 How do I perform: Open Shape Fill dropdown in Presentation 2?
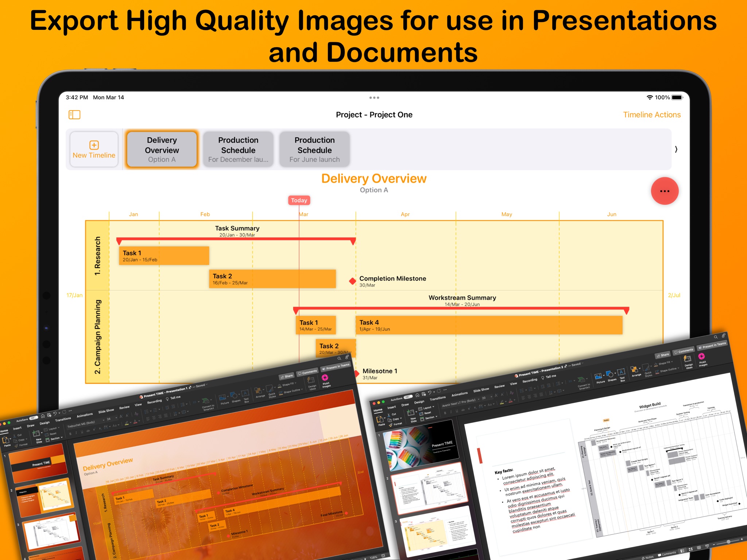(x=664, y=363)
